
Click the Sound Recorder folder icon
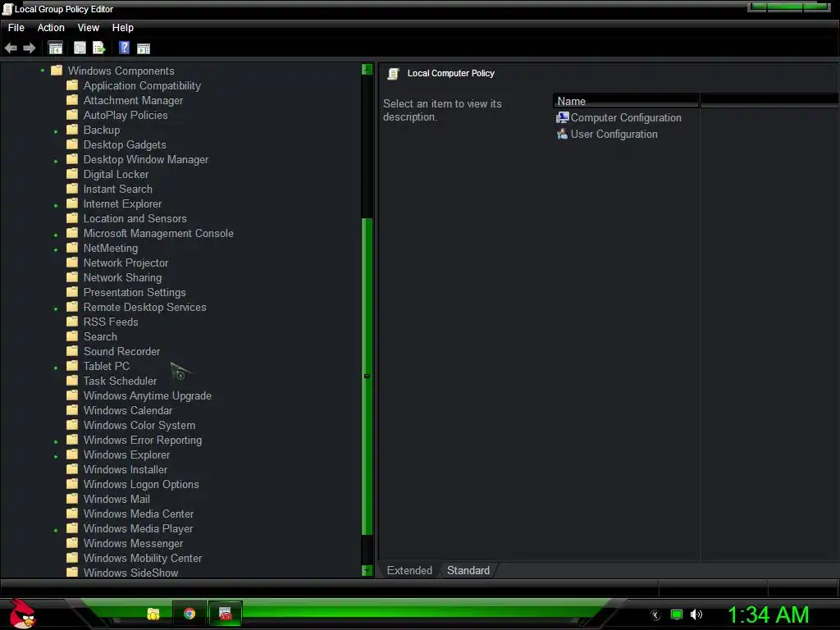tap(72, 351)
